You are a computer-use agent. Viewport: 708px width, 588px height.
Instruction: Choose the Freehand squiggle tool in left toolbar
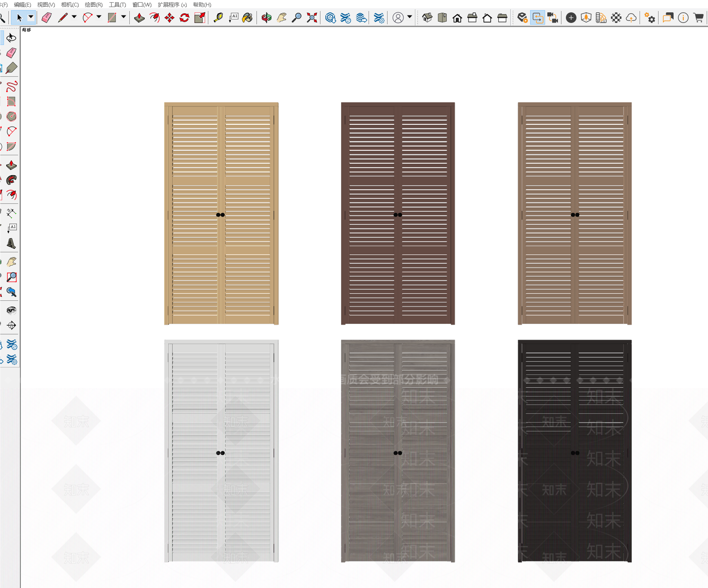tap(12, 86)
